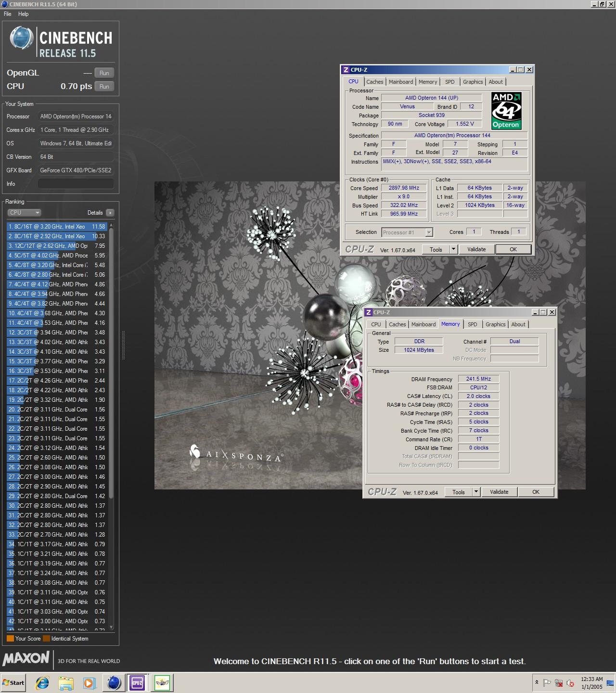Screen dimensions: 616x693
Task: Click the lower CPU-Z window's title icon
Action: click(x=368, y=312)
